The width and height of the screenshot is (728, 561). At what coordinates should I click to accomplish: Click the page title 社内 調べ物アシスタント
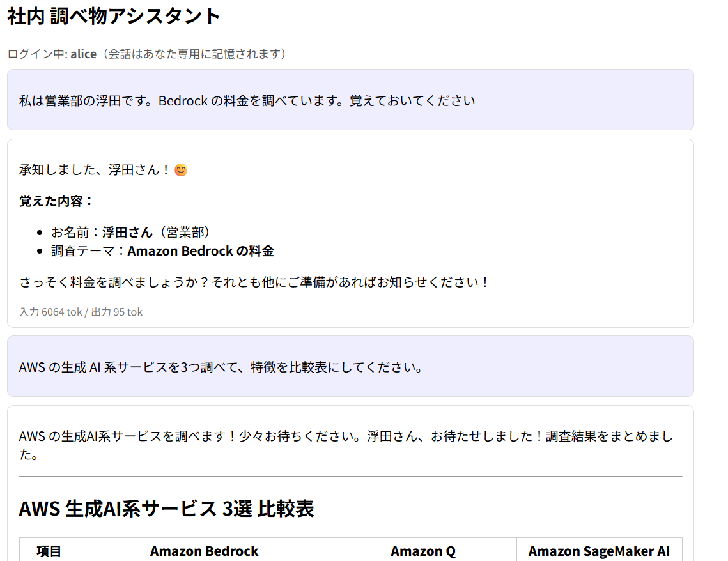pyautogui.click(x=114, y=16)
